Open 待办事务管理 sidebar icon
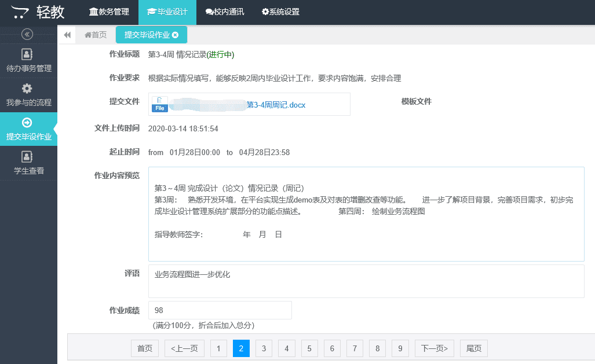Image resolution: width=595 pixels, height=364 pixels. pyautogui.click(x=27, y=54)
